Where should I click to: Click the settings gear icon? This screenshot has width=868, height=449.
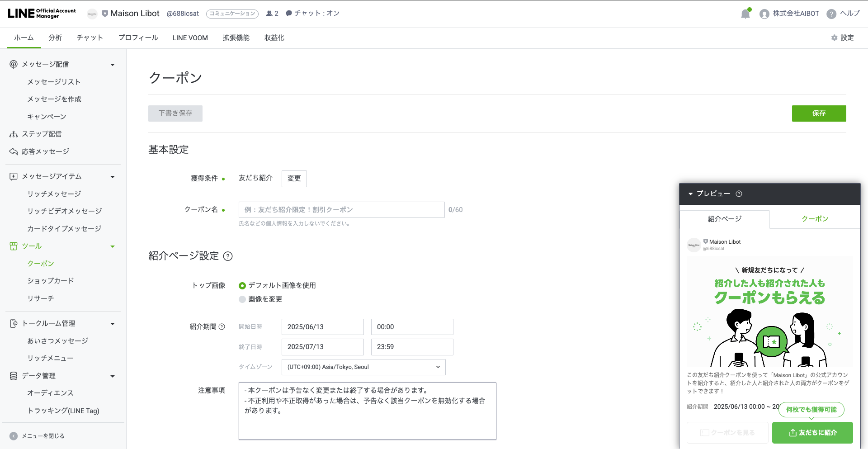coord(835,38)
